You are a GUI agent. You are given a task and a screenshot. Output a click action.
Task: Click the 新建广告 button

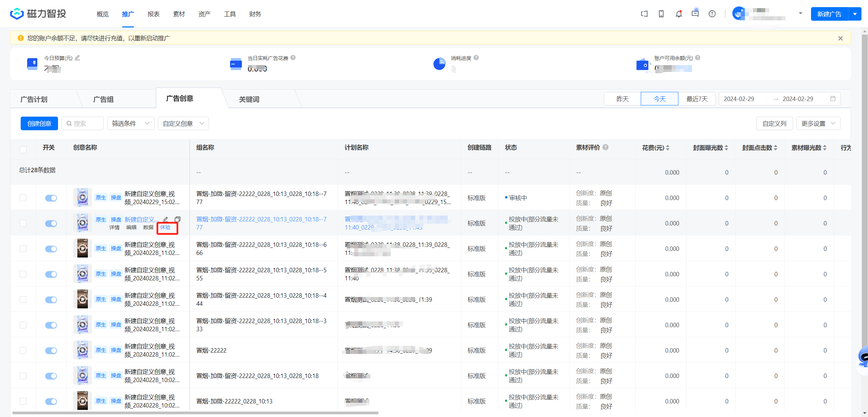point(829,14)
